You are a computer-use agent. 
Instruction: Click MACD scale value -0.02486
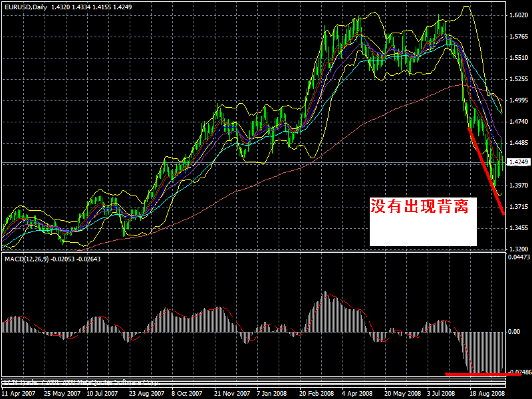point(519,372)
